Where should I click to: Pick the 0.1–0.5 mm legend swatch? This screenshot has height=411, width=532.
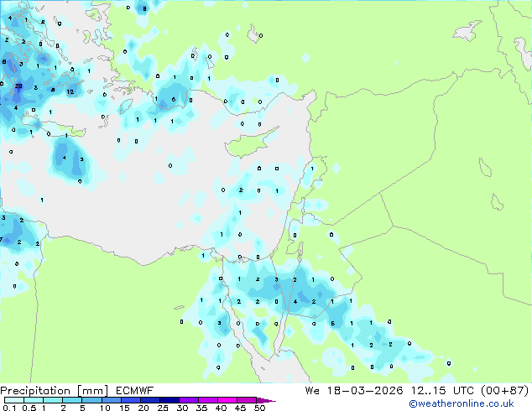coord(14,400)
